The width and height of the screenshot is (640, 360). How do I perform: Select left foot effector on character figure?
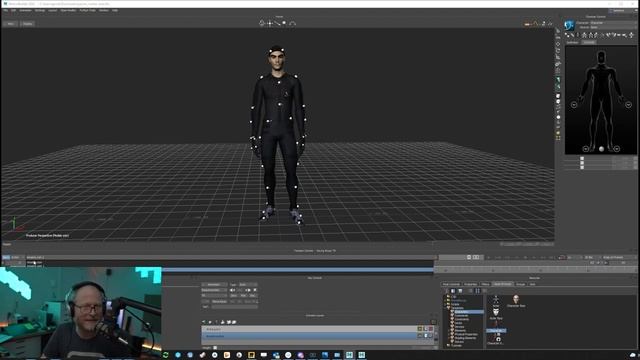tap(617, 149)
